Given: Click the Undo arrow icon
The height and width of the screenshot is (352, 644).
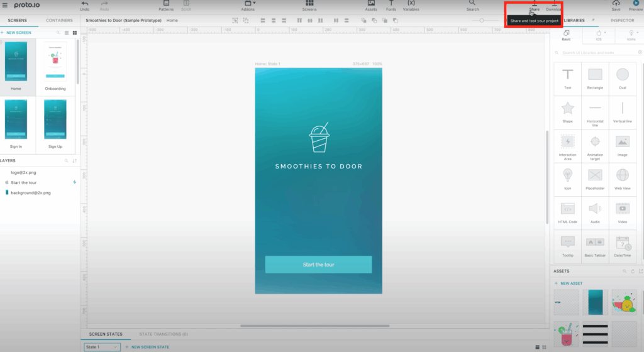Looking at the screenshot, I should pos(84,4).
